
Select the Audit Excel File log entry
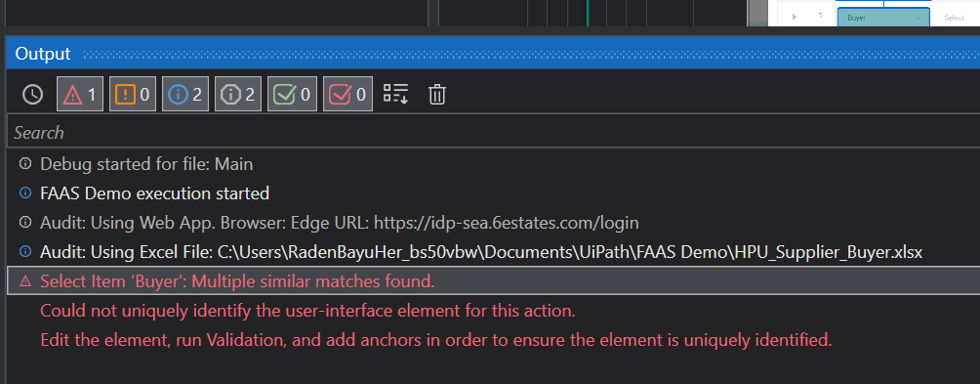pos(481,252)
